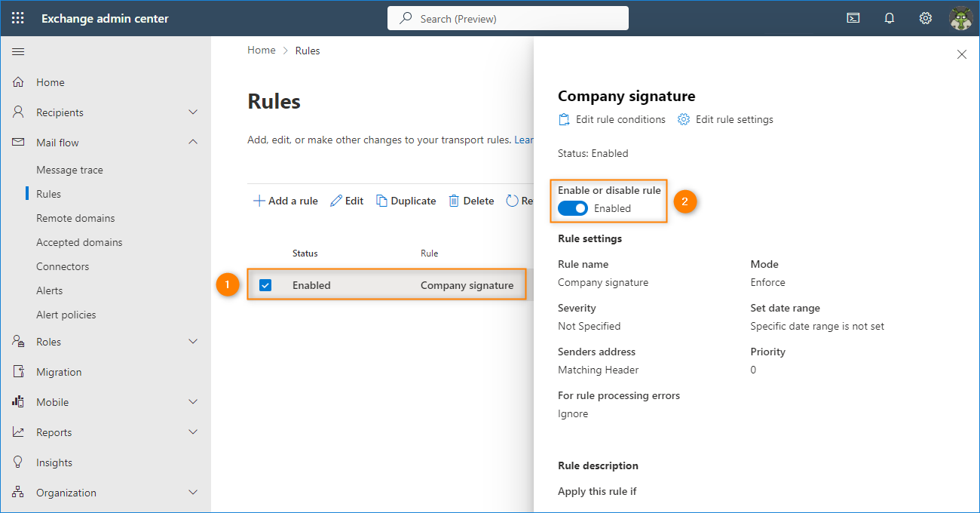
Task: Click the Mode value Enforce
Action: pyautogui.click(x=767, y=282)
